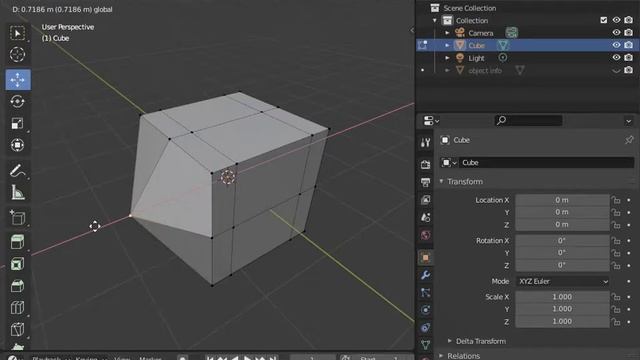Viewport: 640px width, 360px height.
Task: Click the Cube object name field
Action: click(547, 162)
